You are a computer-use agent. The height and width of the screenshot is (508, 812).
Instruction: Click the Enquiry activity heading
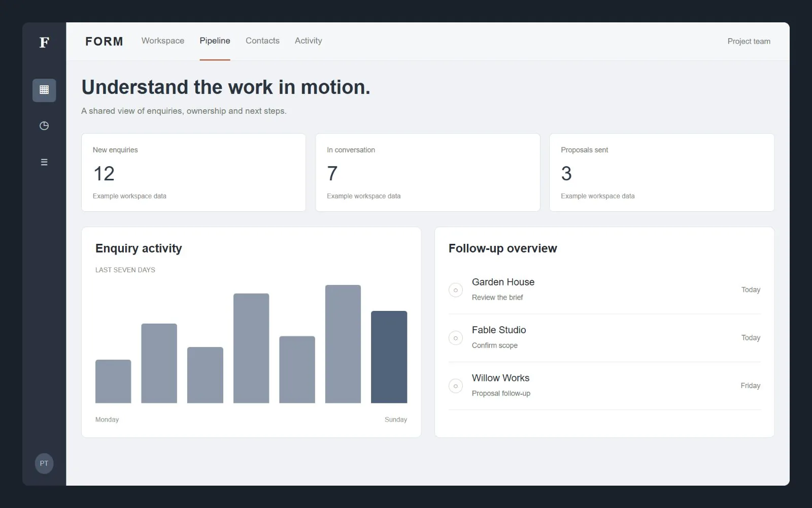(x=139, y=248)
